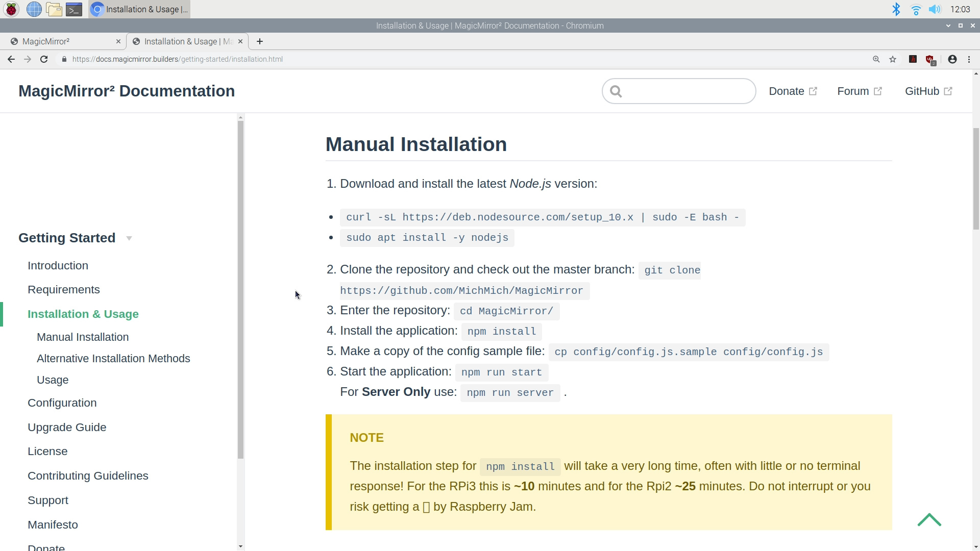Click the WiFi network icon
Viewport: 980px width, 551px height.
tap(916, 9)
